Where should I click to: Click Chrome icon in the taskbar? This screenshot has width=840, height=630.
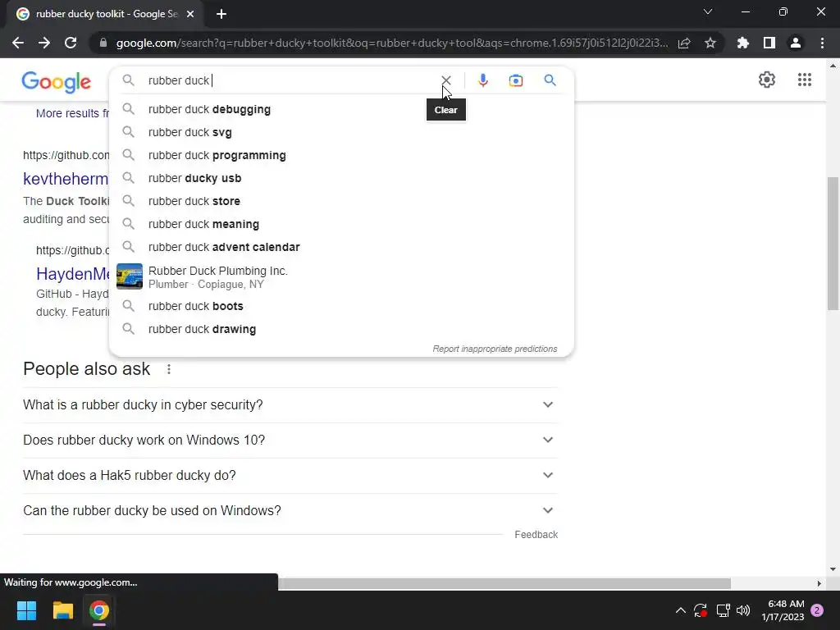(99, 610)
